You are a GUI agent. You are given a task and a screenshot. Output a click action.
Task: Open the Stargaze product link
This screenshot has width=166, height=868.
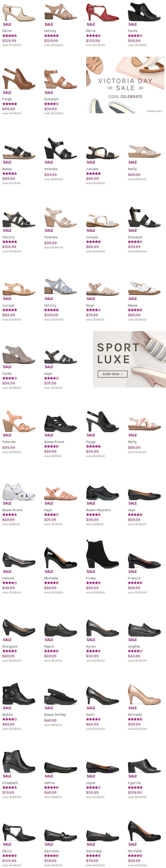tap(10, 647)
